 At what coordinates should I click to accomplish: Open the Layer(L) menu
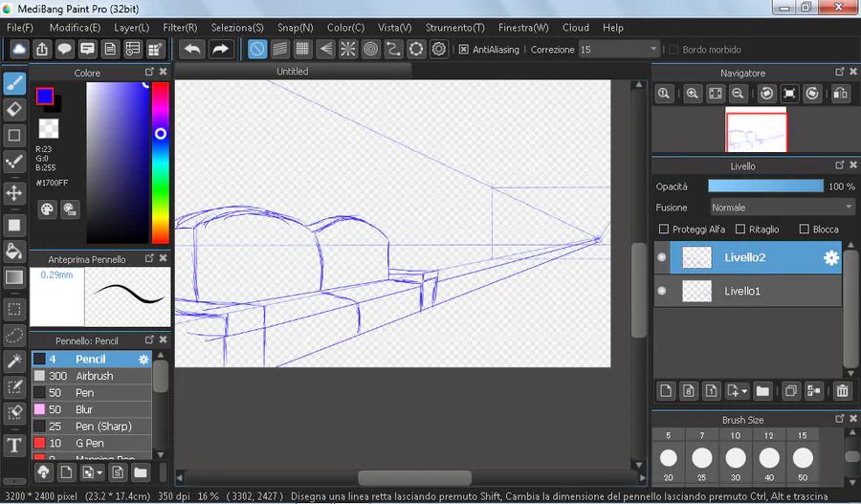(x=132, y=28)
